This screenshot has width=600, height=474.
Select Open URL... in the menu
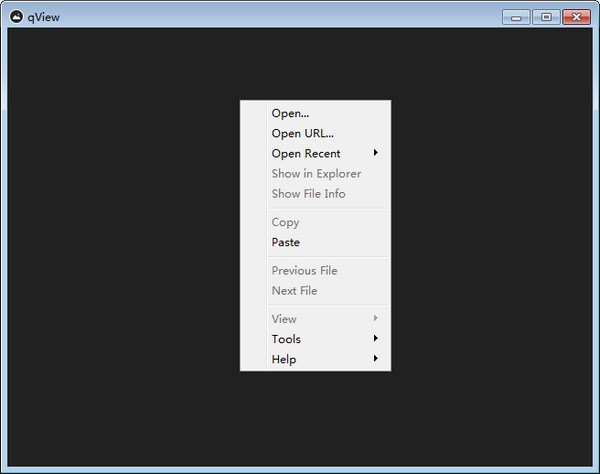(x=302, y=133)
